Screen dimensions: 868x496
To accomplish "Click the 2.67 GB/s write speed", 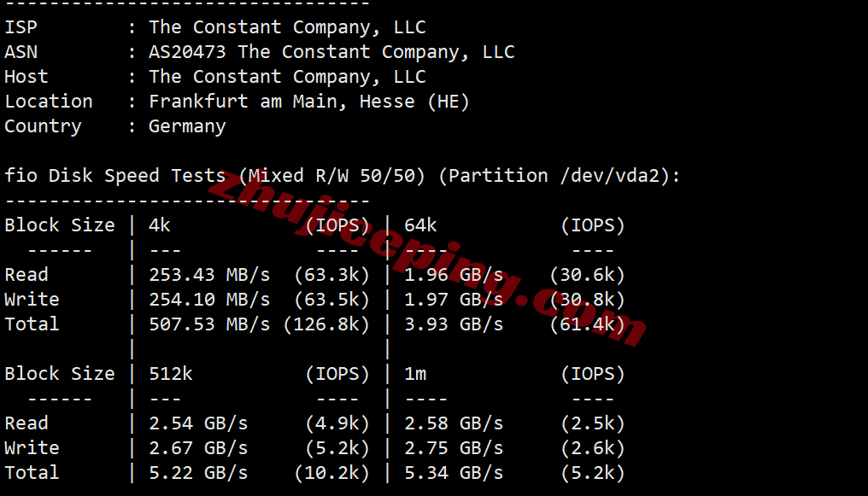I will pyautogui.click(x=198, y=448).
